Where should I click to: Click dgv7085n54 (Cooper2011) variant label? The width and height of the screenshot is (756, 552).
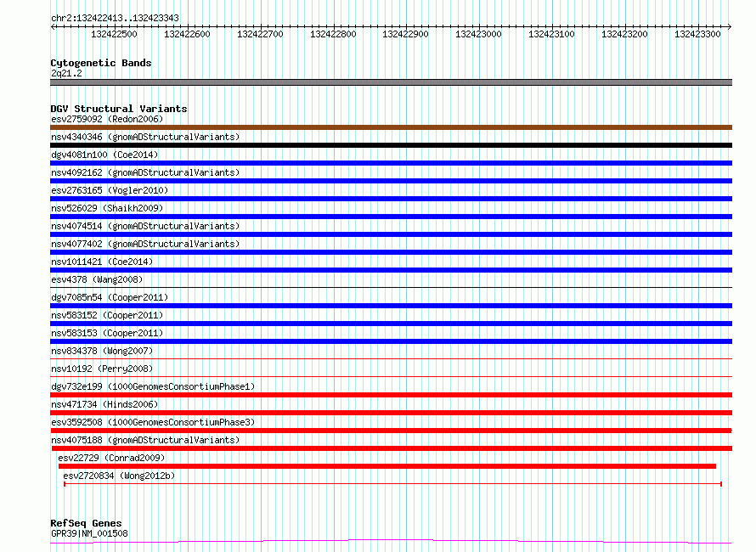[x=110, y=297]
